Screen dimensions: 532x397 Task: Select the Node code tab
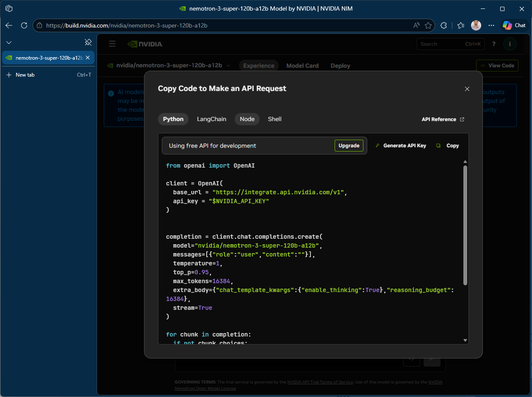click(x=247, y=119)
